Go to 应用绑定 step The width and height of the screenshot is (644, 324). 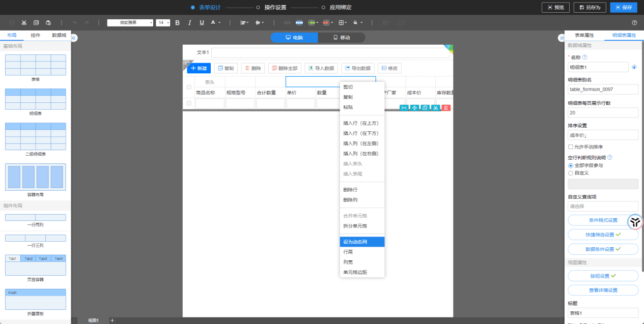341,7
